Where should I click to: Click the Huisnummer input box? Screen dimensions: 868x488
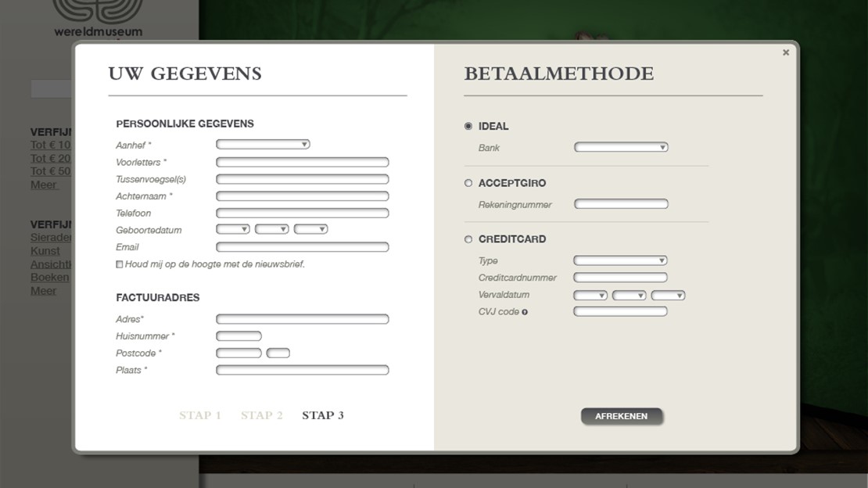tap(239, 336)
